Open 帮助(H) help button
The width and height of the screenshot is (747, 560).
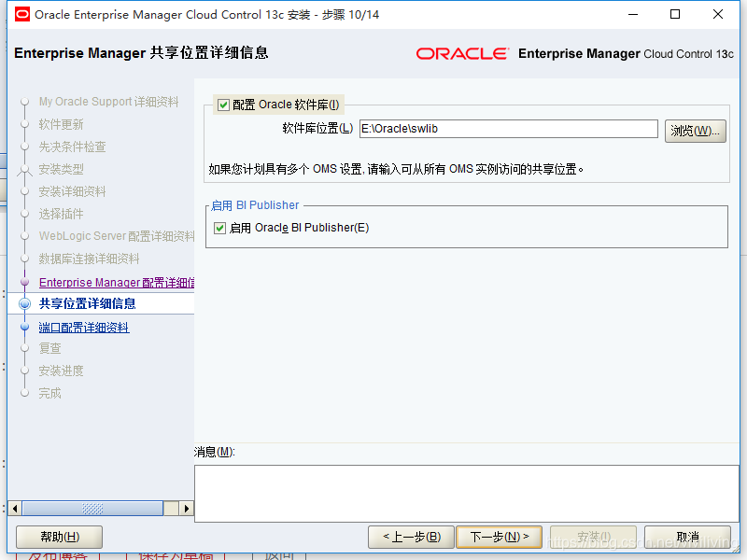tap(60, 538)
